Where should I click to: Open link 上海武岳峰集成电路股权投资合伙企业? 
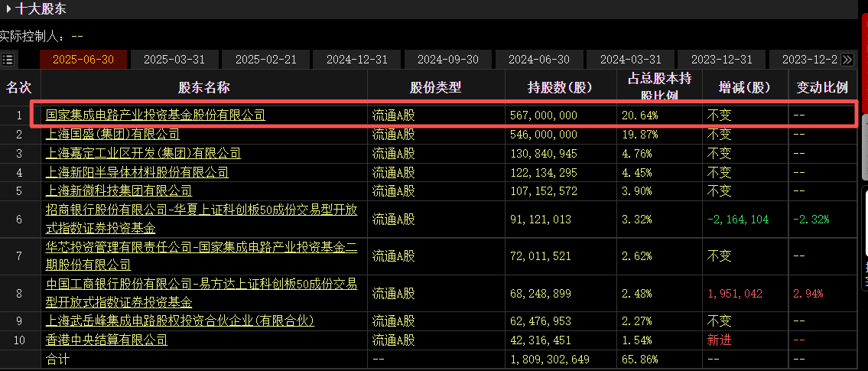coord(180,321)
